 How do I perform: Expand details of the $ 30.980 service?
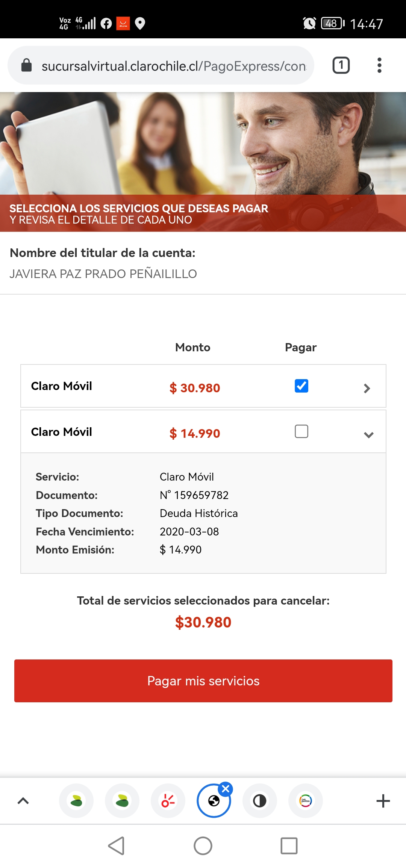tap(367, 388)
